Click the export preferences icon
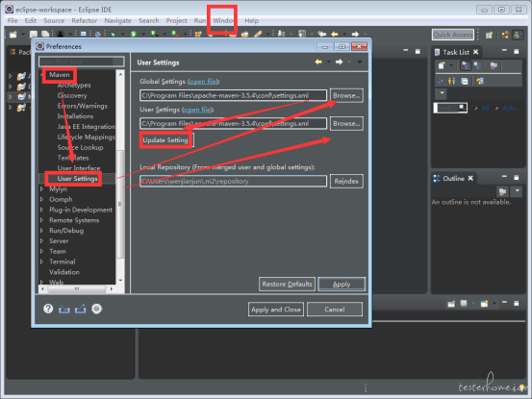This screenshot has height=399, width=532. click(81, 309)
